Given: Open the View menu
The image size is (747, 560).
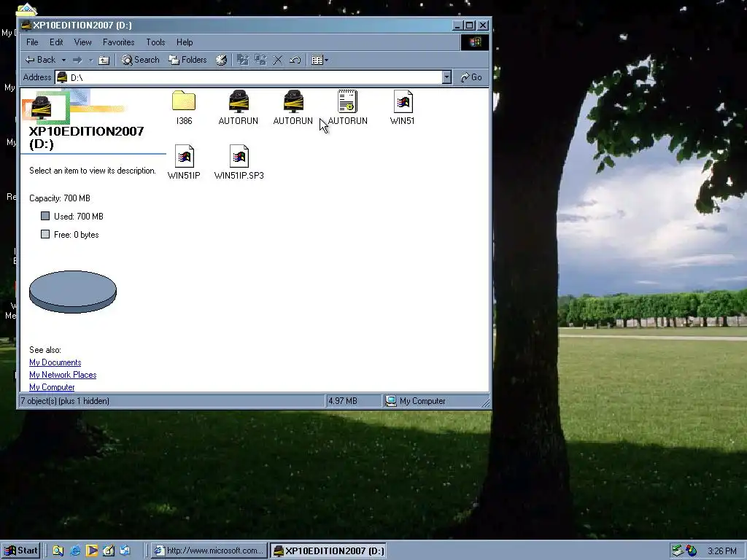Looking at the screenshot, I should [82, 42].
